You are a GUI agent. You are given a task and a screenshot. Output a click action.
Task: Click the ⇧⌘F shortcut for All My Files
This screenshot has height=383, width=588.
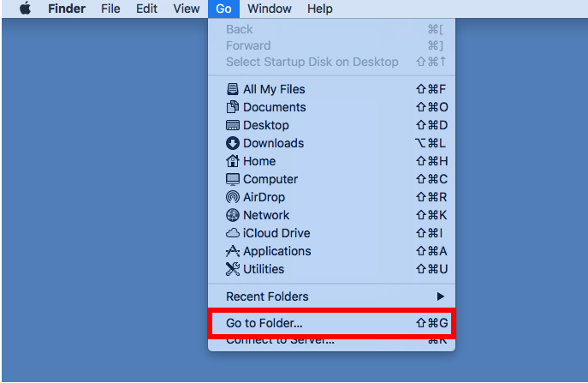431,89
